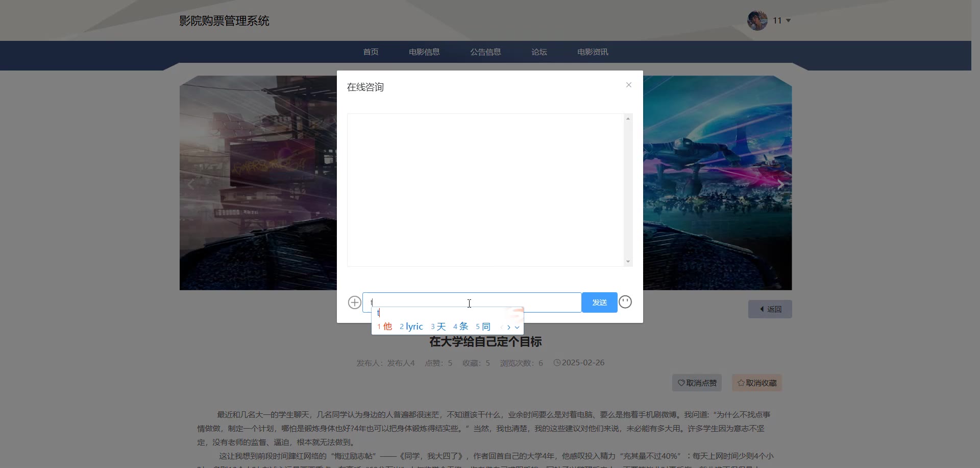Show the previous carousel image

tap(191, 184)
